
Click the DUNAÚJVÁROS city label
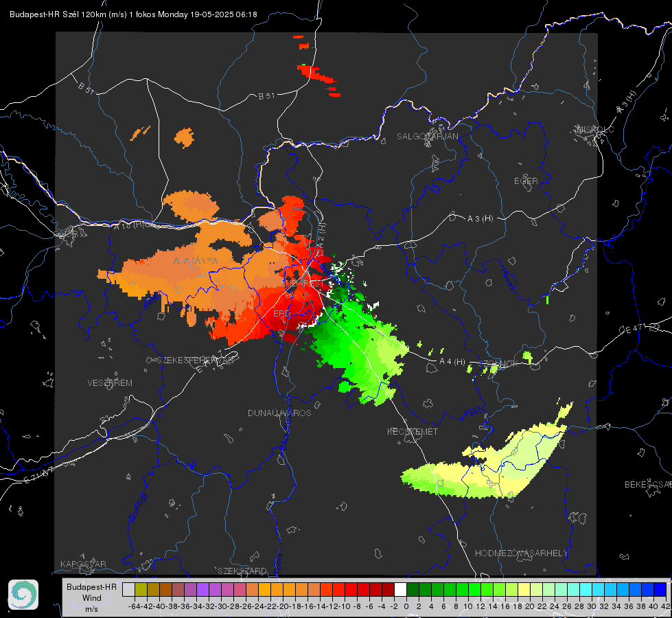tap(279, 413)
